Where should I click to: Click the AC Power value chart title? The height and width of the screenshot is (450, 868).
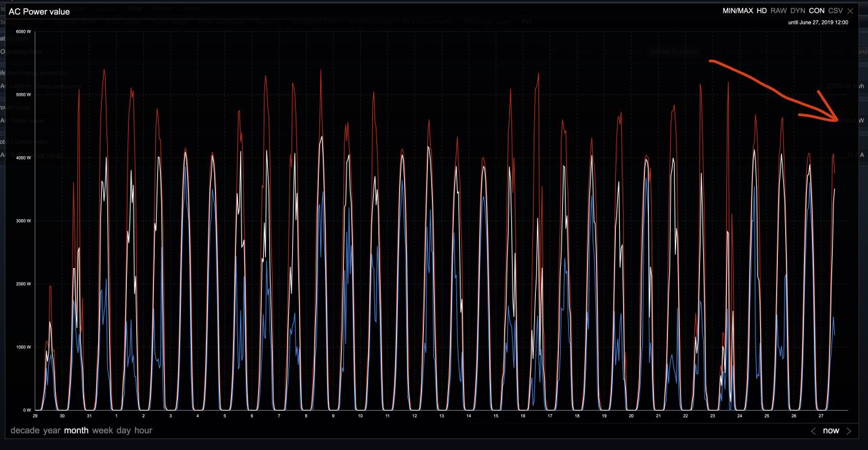[x=39, y=12]
